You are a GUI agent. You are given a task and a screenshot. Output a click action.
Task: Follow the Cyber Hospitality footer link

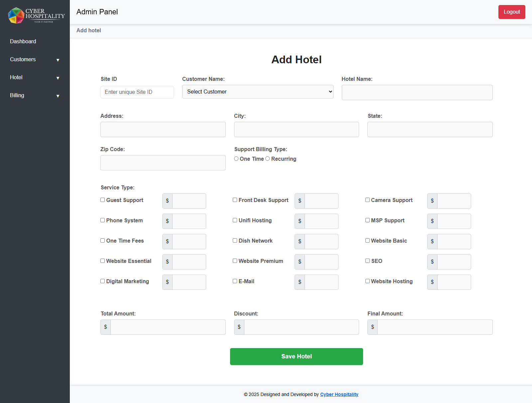pos(339,394)
